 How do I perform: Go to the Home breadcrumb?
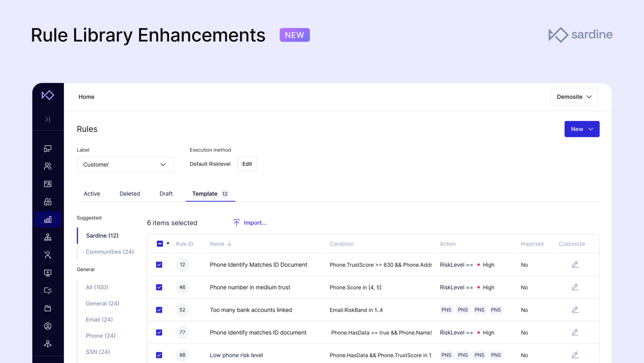point(86,96)
